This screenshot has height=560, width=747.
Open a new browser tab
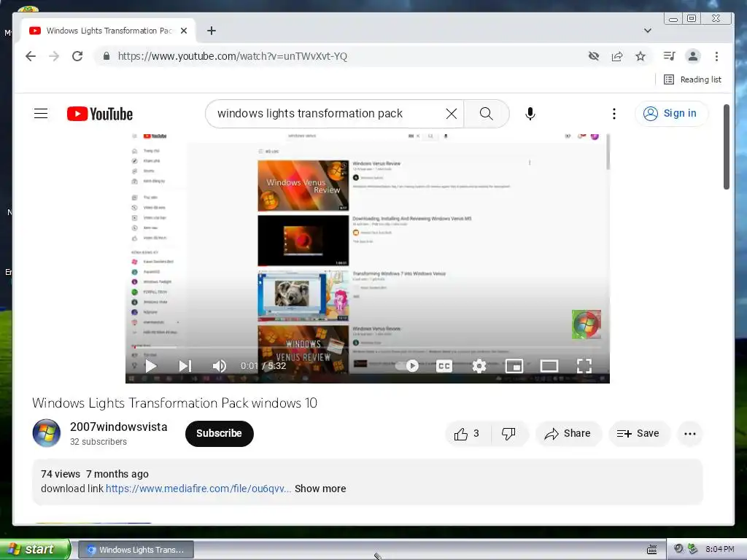pyautogui.click(x=212, y=31)
